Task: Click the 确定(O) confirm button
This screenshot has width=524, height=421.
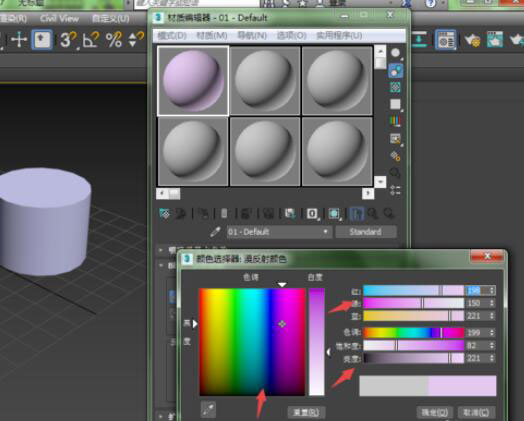Action: coord(435,412)
